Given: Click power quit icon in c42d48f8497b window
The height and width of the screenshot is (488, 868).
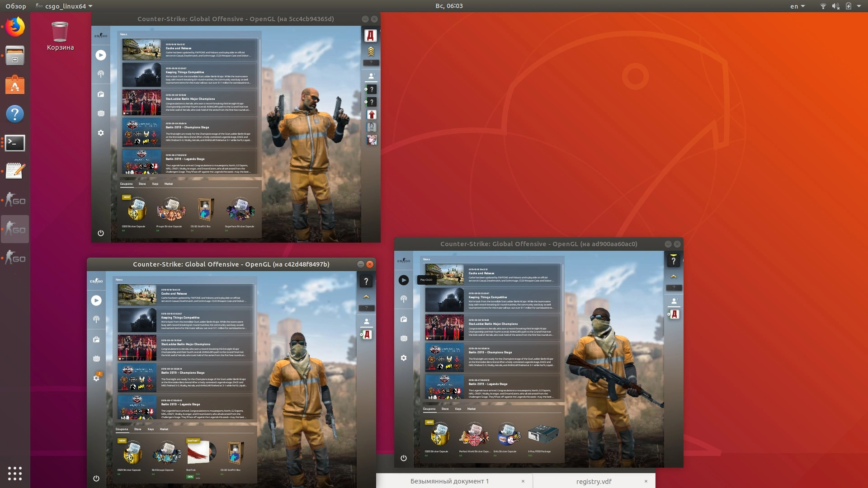Looking at the screenshot, I should [96, 479].
